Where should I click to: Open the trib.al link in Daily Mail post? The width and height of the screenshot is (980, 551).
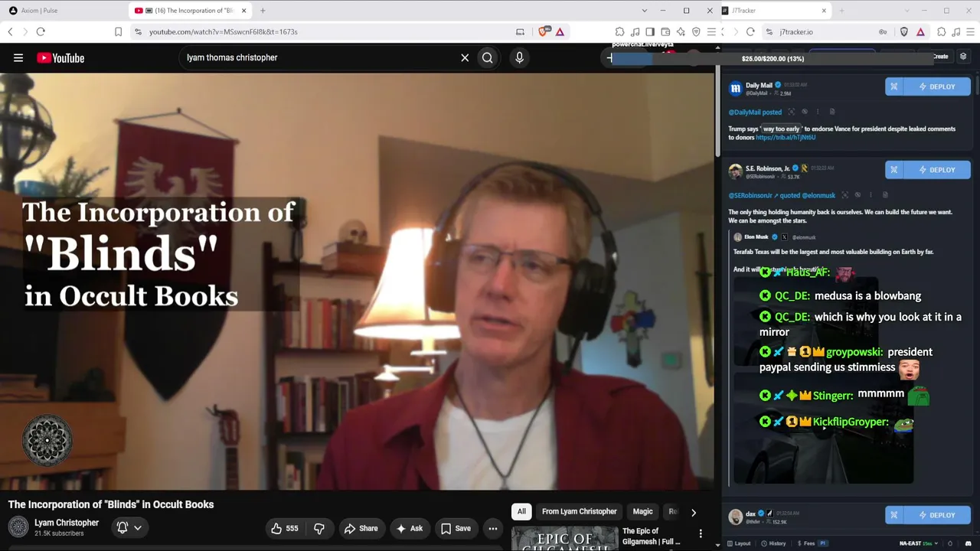(x=786, y=138)
